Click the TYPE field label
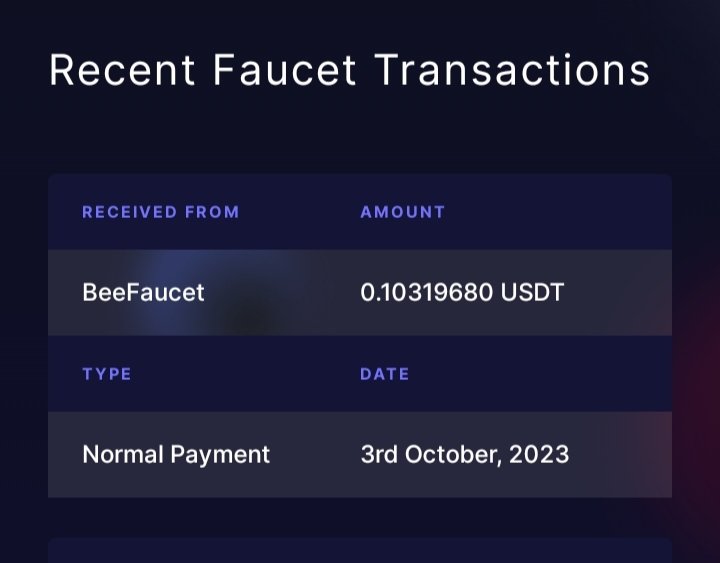 point(107,374)
